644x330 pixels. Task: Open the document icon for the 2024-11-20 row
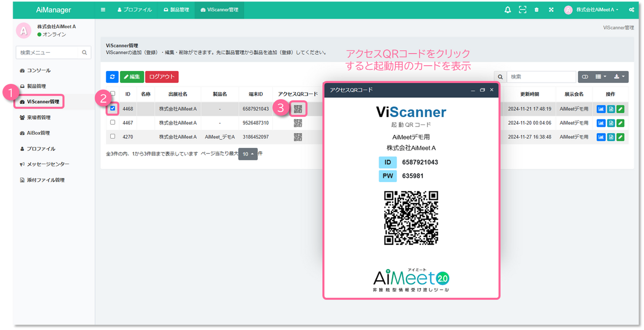click(611, 123)
